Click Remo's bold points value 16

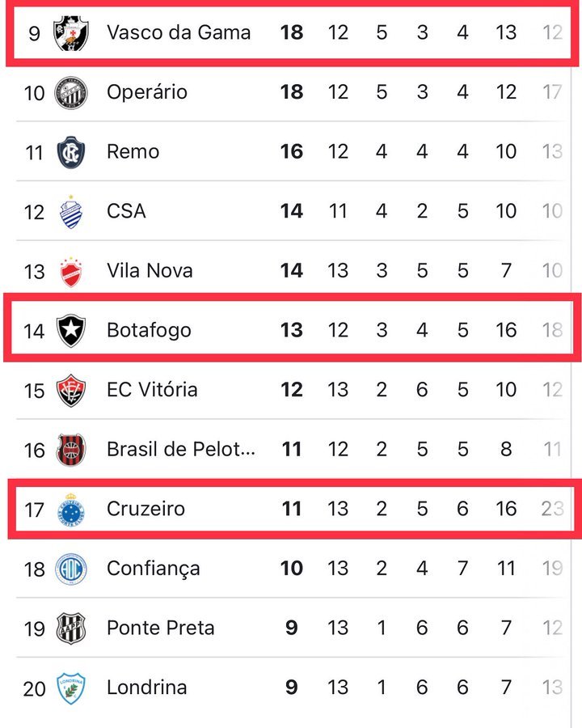[x=291, y=152]
